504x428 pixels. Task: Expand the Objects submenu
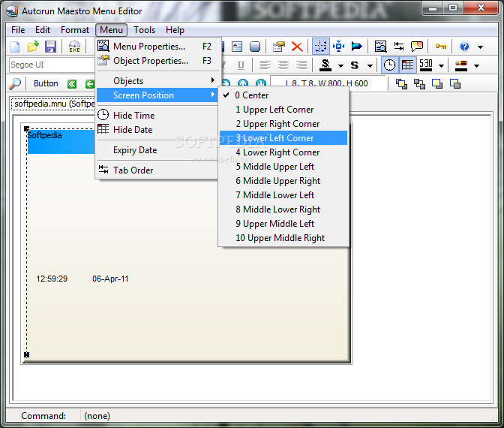click(x=157, y=81)
